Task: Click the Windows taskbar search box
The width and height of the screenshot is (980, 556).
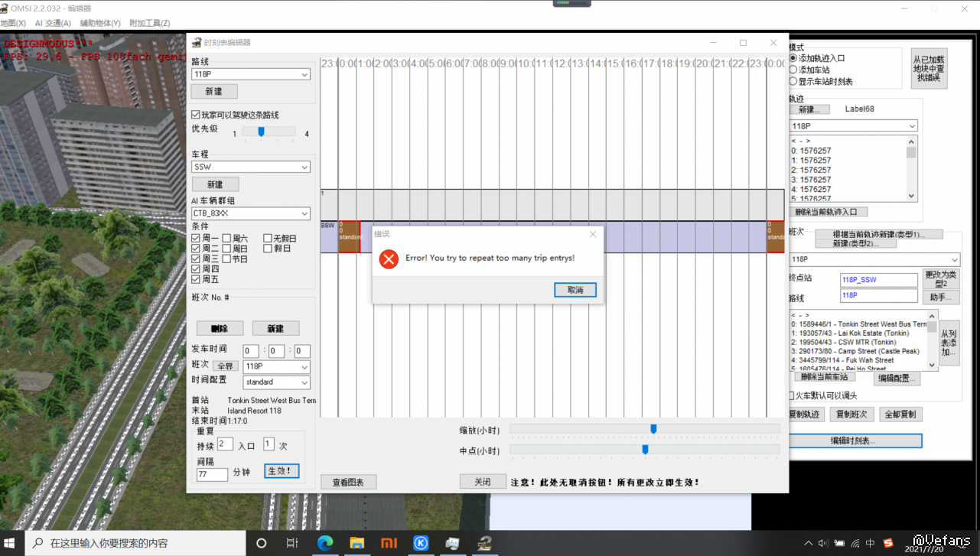Action: (x=135, y=543)
